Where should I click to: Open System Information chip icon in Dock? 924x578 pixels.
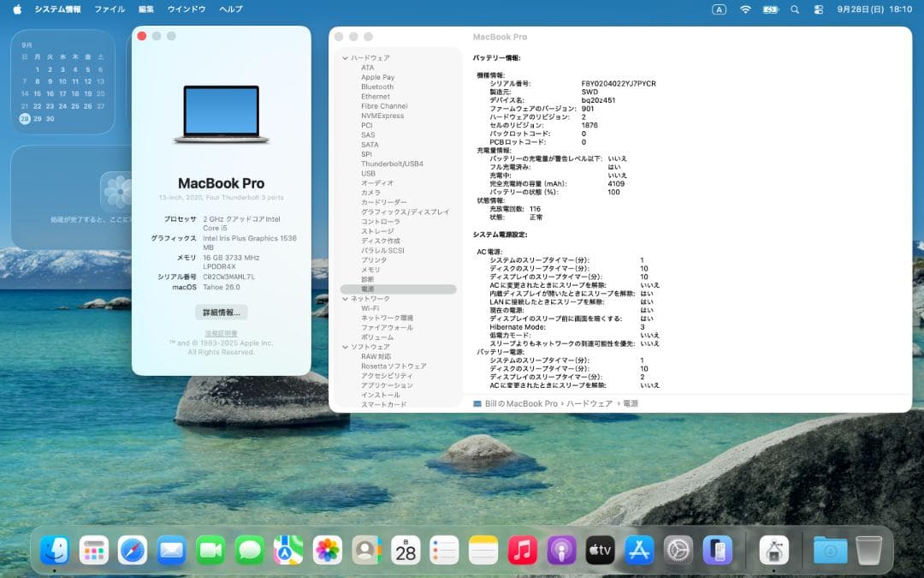coord(773,551)
